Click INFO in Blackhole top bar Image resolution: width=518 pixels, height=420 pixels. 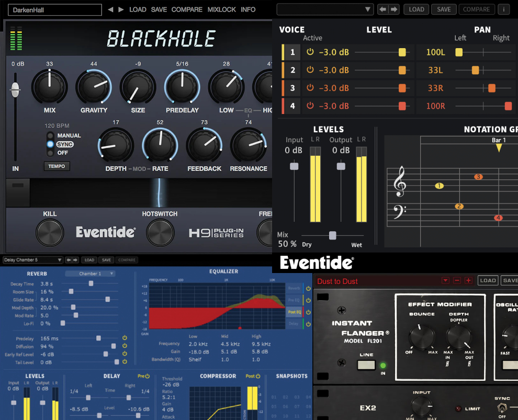pos(248,9)
